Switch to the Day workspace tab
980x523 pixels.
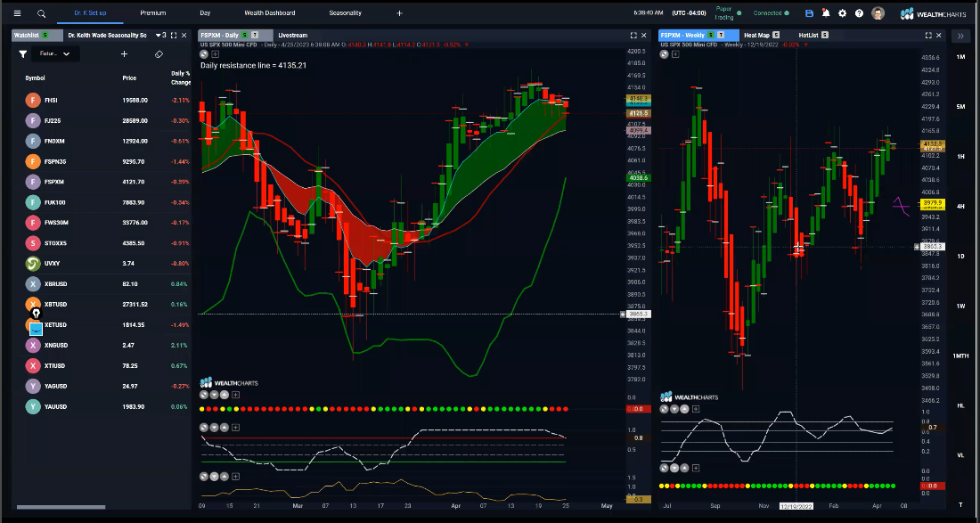205,13
